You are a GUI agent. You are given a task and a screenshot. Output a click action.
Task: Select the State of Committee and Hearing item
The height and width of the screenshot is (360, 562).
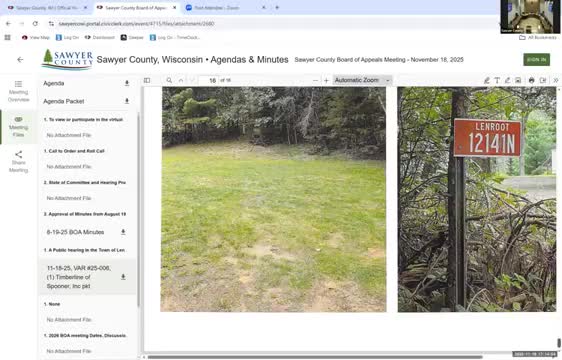coord(85,183)
